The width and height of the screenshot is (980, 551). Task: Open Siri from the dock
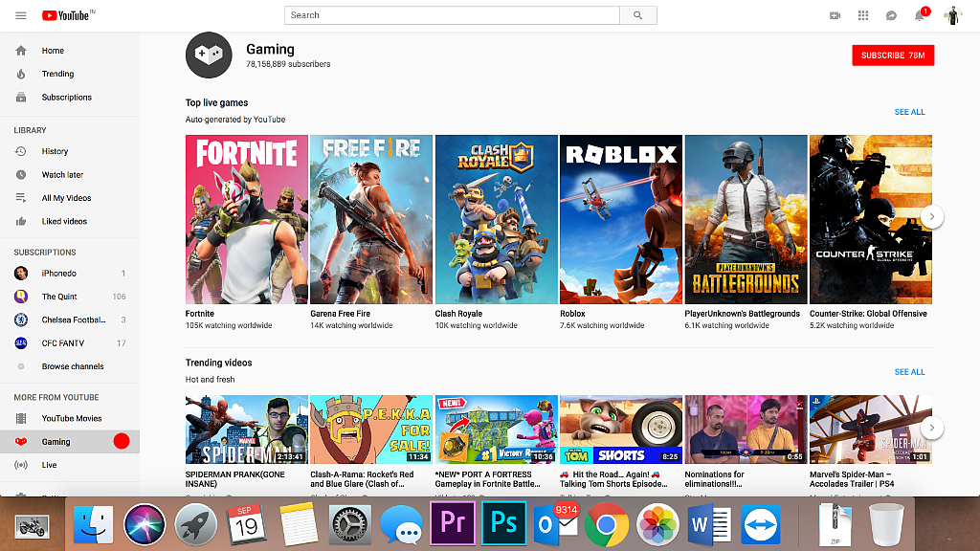pyautogui.click(x=145, y=525)
